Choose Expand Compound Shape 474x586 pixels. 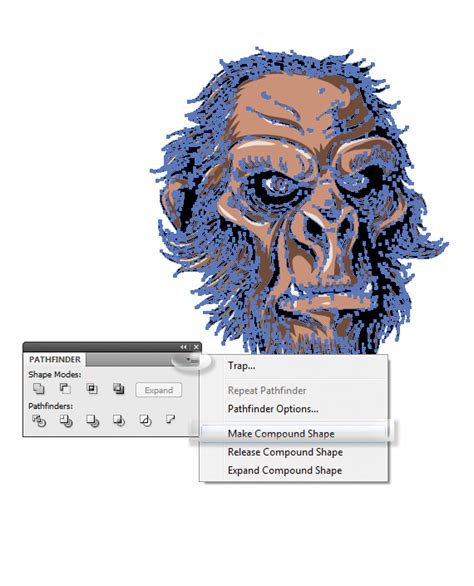285,471
